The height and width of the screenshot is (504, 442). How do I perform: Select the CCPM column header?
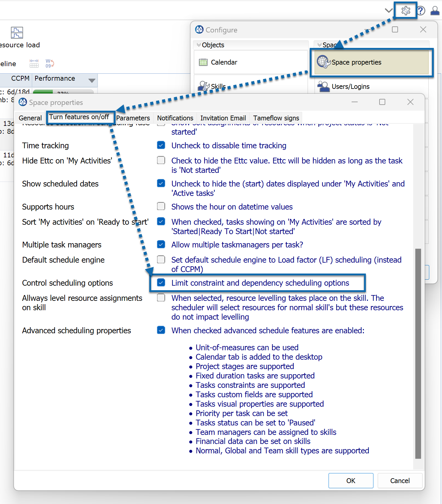coord(20,78)
